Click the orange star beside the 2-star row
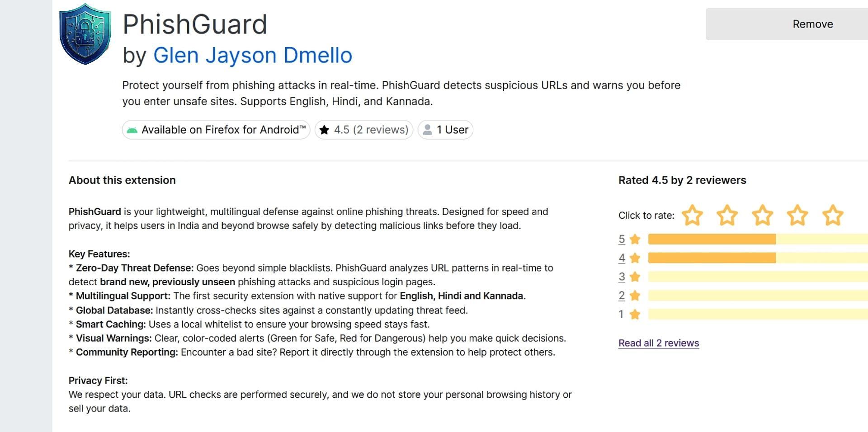 tap(635, 296)
